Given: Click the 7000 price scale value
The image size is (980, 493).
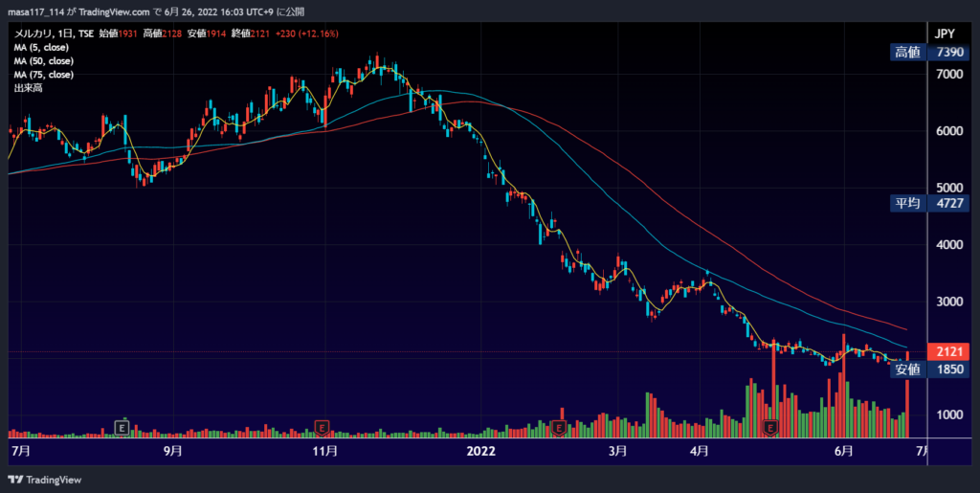Looking at the screenshot, I should pyautogui.click(x=949, y=75).
